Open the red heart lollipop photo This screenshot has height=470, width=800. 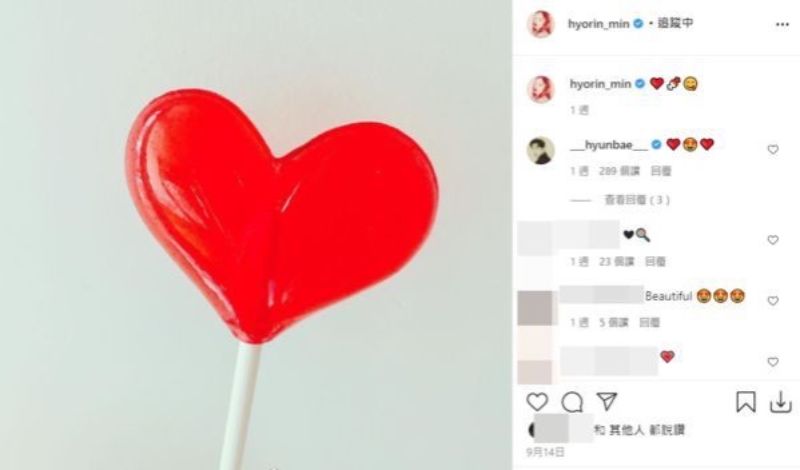pos(256,235)
